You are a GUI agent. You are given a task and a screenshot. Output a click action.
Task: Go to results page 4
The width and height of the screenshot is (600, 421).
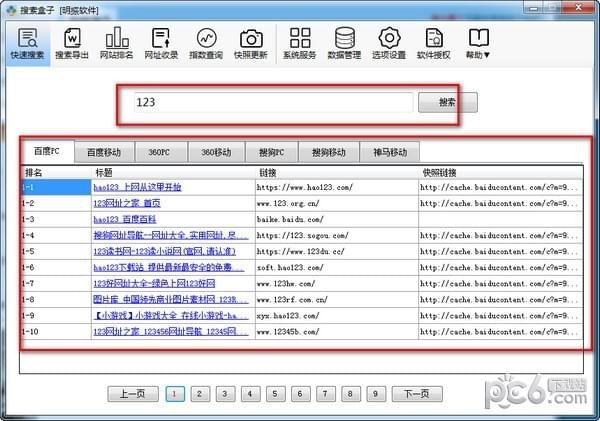pos(250,394)
